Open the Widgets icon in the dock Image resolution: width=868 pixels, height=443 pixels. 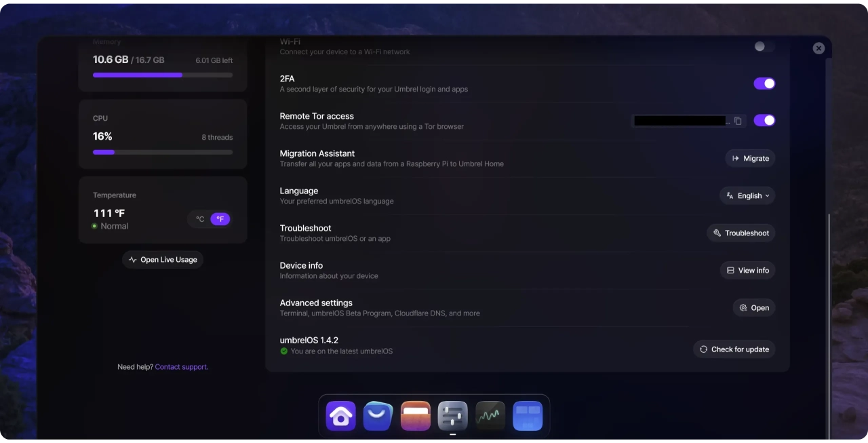(x=527, y=416)
